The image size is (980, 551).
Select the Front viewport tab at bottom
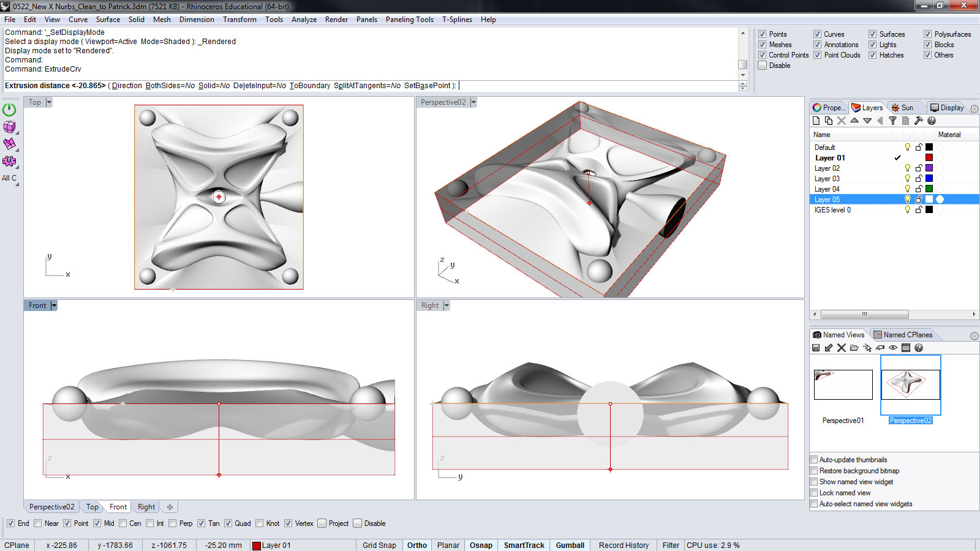pos(118,507)
